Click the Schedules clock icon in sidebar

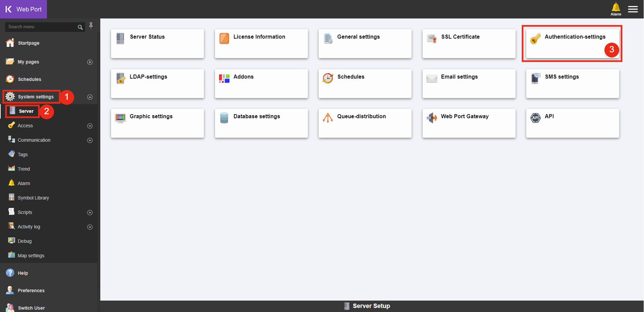pos(10,79)
